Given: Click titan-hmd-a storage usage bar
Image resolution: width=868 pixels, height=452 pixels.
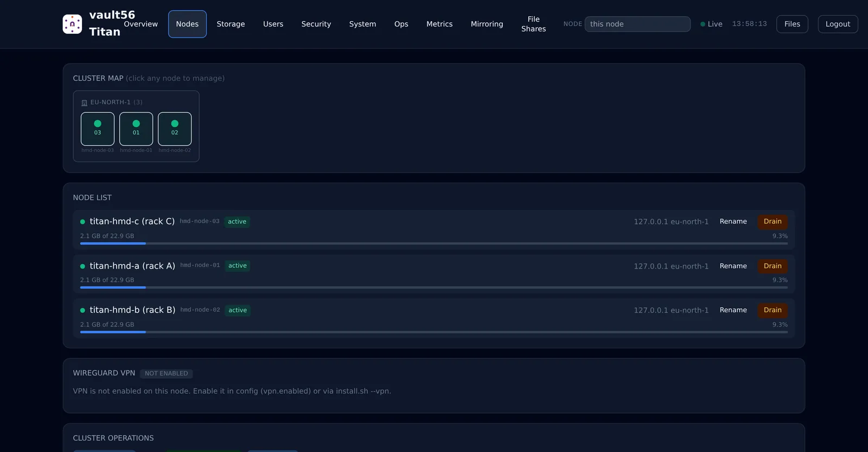Looking at the screenshot, I should point(434,288).
